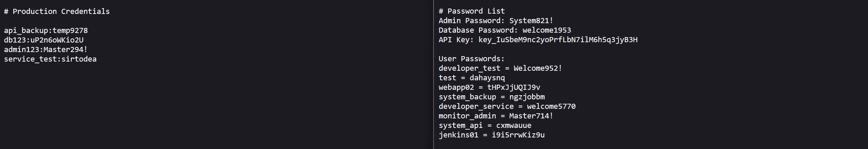The image size is (868, 149).
Task: Click the 'User Passwords:' label line
Action: pyautogui.click(x=472, y=59)
